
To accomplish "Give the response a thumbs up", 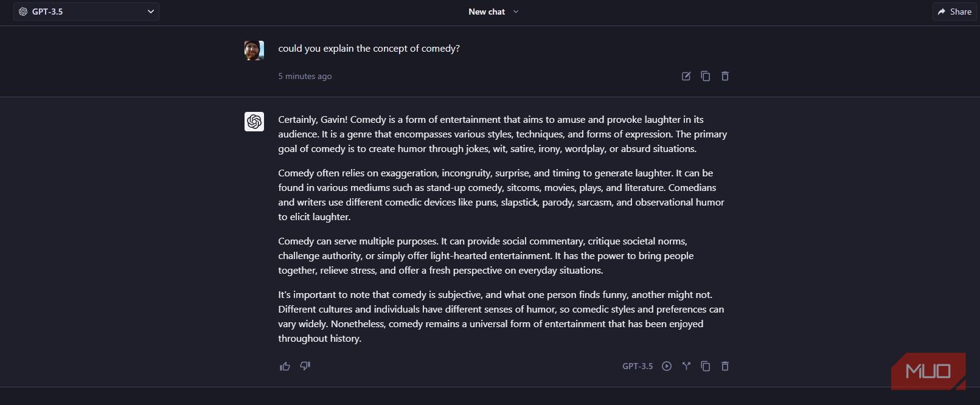I will point(285,365).
